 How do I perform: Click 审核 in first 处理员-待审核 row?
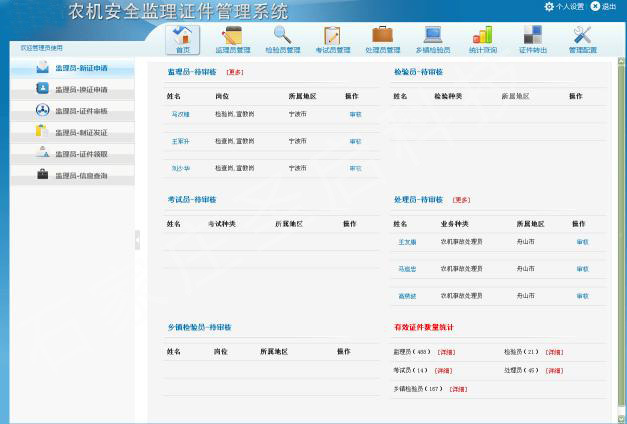pos(582,242)
